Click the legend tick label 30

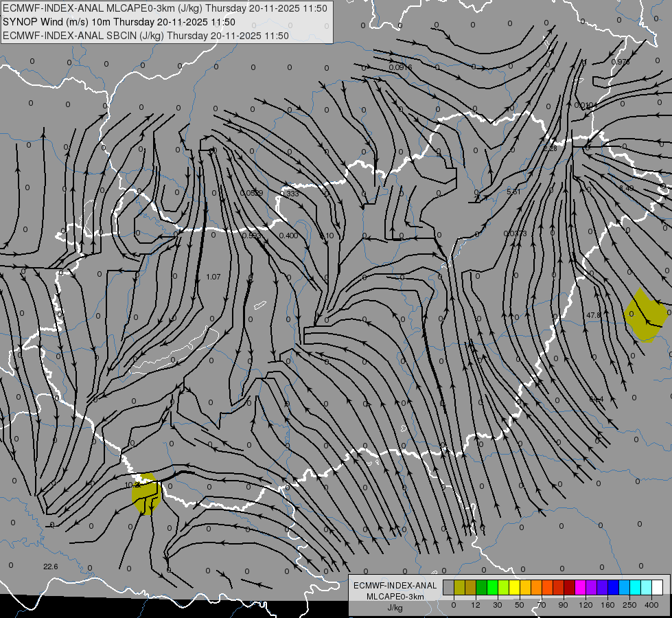497,605
